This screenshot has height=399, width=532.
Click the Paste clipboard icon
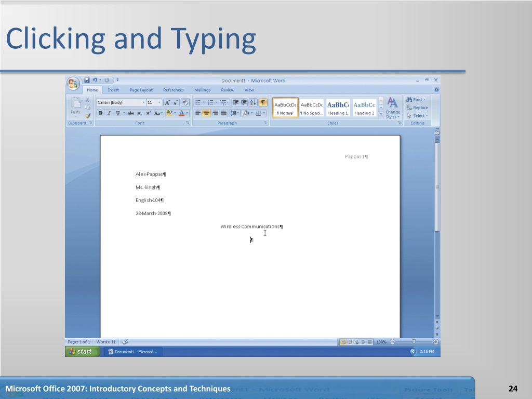pyautogui.click(x=76, y=103)
